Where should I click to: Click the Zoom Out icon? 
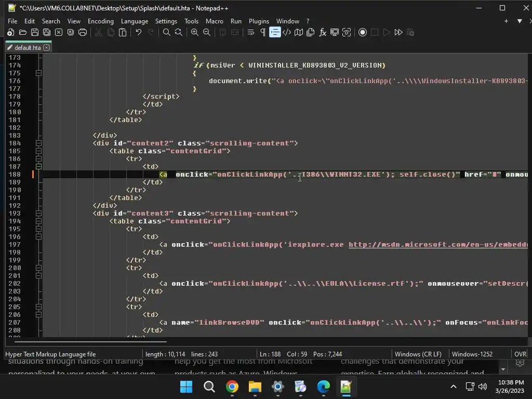[207, 32]
